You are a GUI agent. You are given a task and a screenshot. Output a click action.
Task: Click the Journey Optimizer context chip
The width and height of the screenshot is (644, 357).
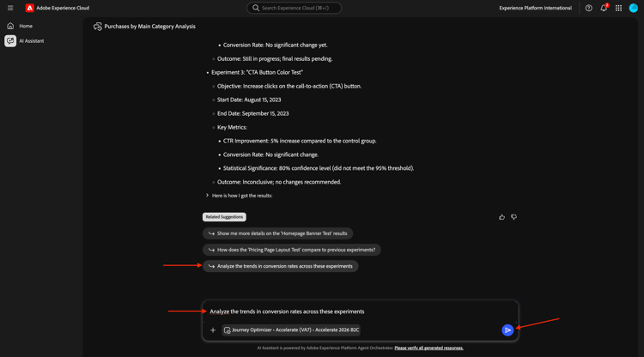point(291,330)
